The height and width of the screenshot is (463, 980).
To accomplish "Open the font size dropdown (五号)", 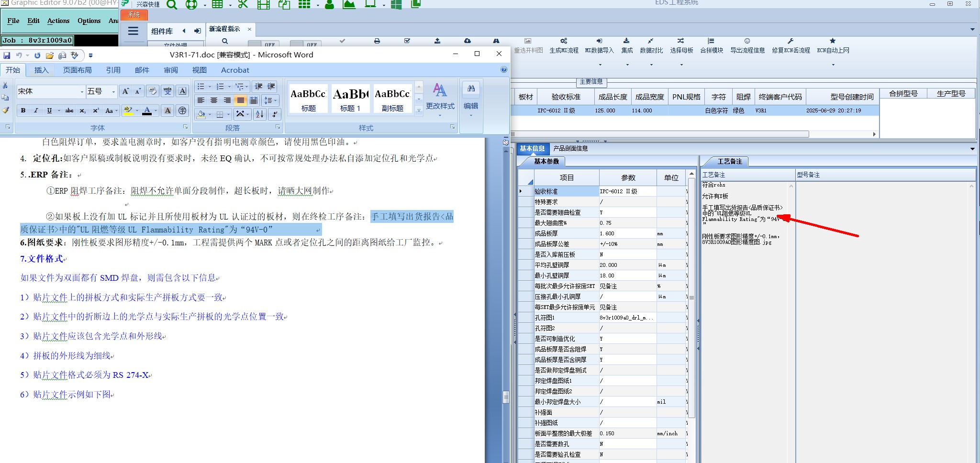I will coord(113,91).
